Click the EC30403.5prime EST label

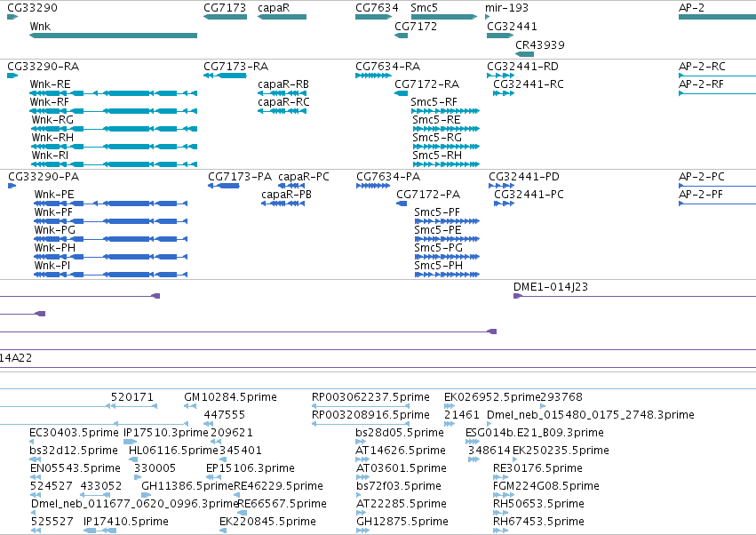(x=74, y=432)
